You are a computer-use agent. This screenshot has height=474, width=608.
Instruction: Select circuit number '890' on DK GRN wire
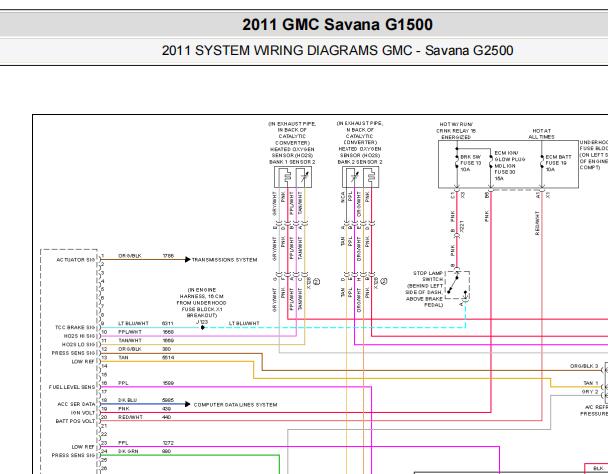167,452
